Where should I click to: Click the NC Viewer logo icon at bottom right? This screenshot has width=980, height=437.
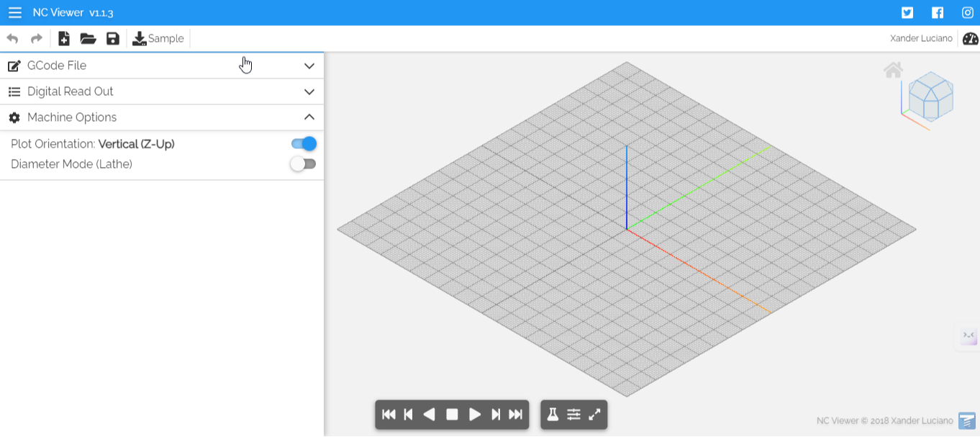point(967,420)
